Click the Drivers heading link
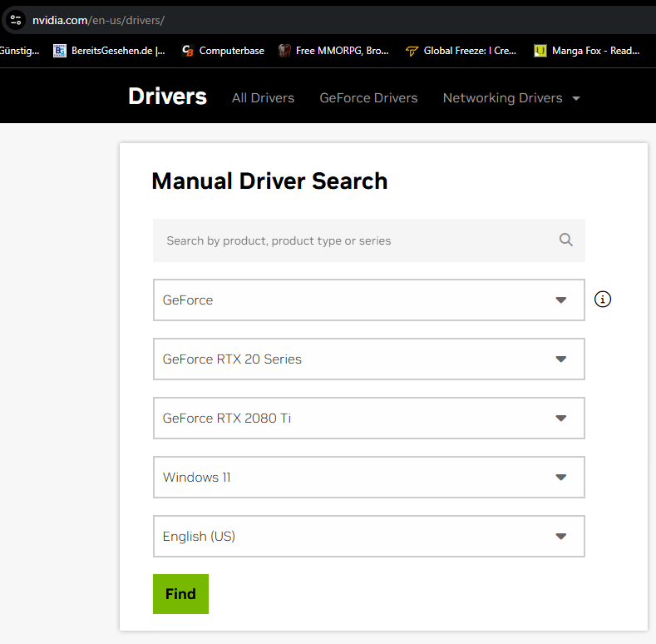This screenshot has height=644, width=656. (x=167, y=97)
